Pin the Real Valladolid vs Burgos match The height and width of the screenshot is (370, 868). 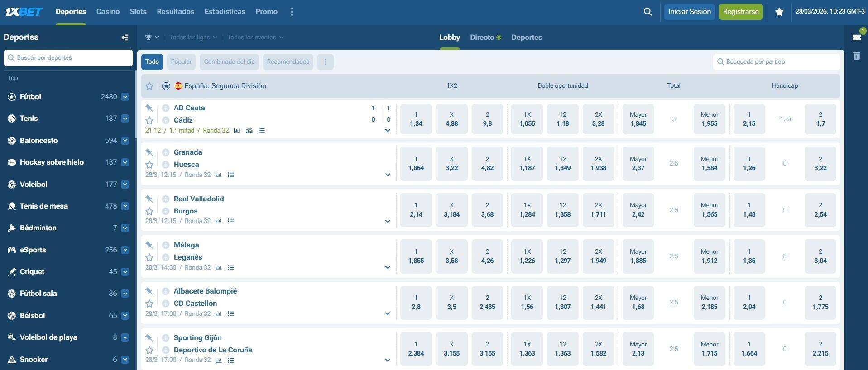149,199
